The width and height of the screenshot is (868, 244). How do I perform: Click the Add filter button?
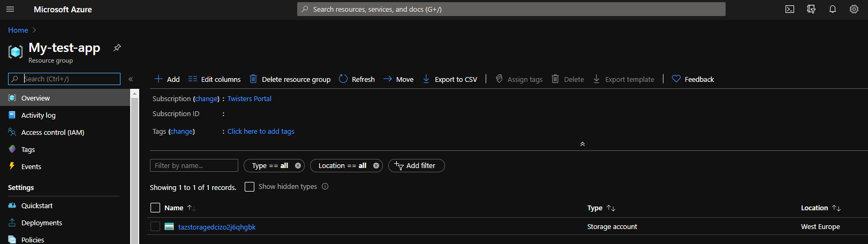pos(416,166)
